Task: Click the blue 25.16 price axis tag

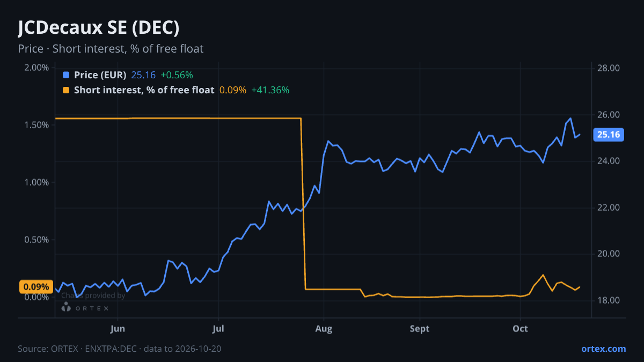Action: tap(608, 135)
